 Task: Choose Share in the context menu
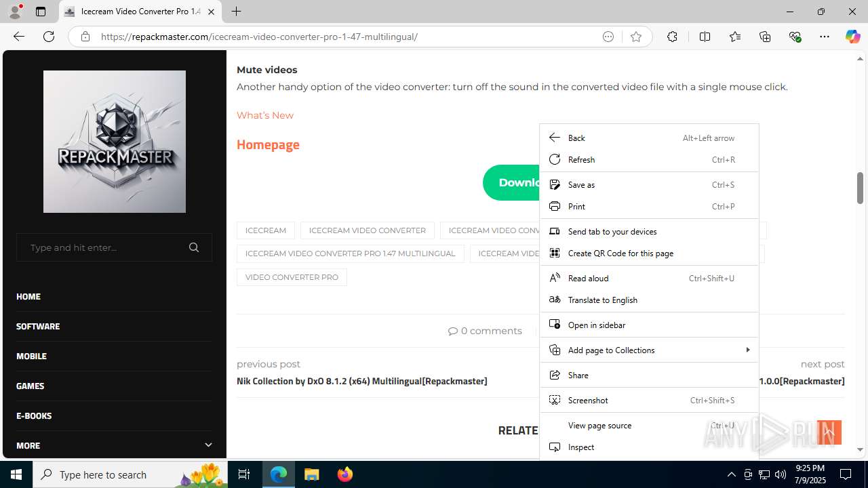(x=649, y=375)
